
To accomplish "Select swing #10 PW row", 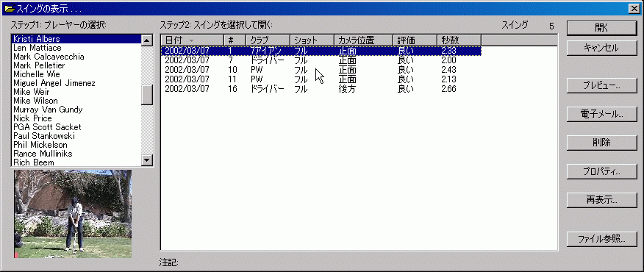I will coord(321,70).
